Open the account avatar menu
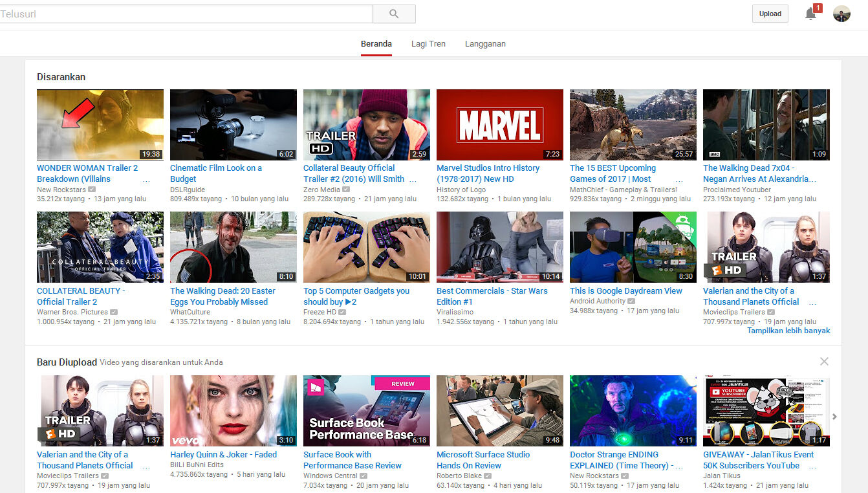The width and height of the screenshot is (868, 493). (841, 14)
